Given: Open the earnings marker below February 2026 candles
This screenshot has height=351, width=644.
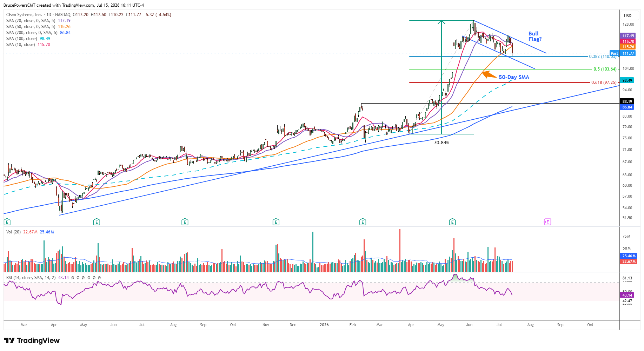Looking at the screenshot, I should pos(363,222).
